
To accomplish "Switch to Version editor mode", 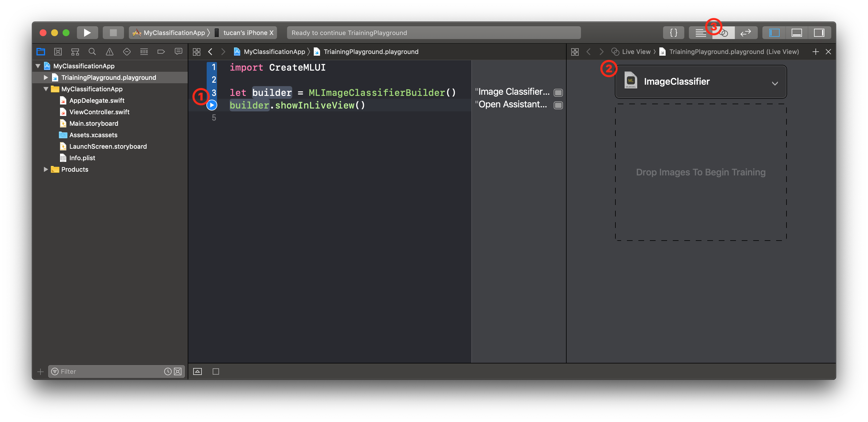I will [x=745, y=33].
